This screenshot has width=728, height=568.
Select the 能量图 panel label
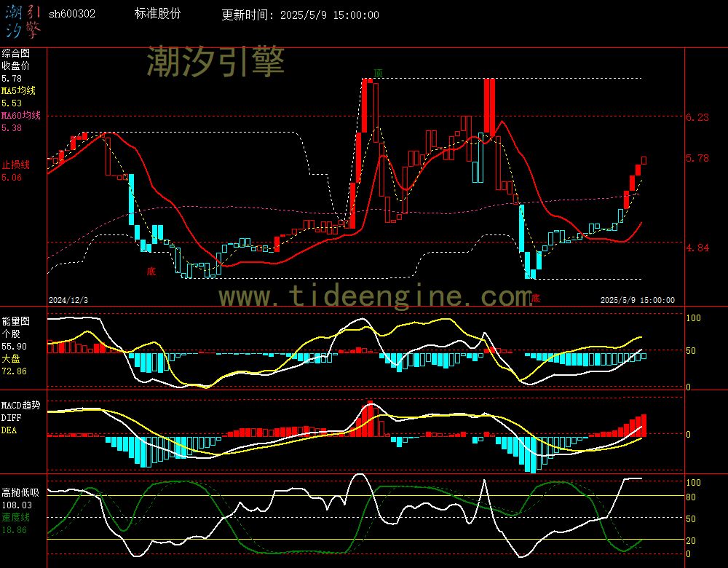point(16,321)
